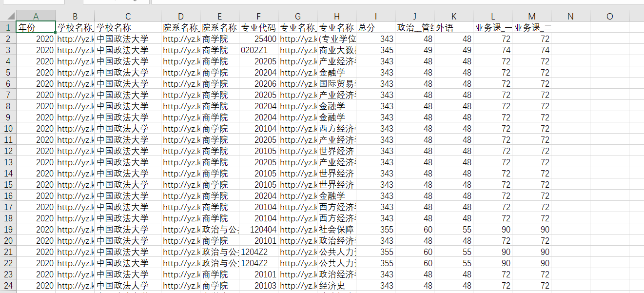
Task: Select row 1 header number
Action: [x=8, y=27]
